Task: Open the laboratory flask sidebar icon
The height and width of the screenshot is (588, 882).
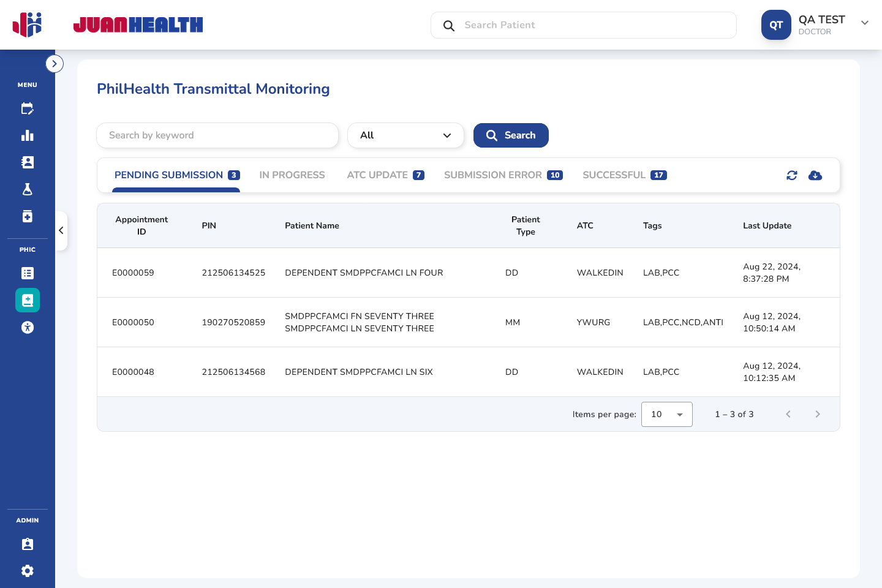Action: pos(28,189)
